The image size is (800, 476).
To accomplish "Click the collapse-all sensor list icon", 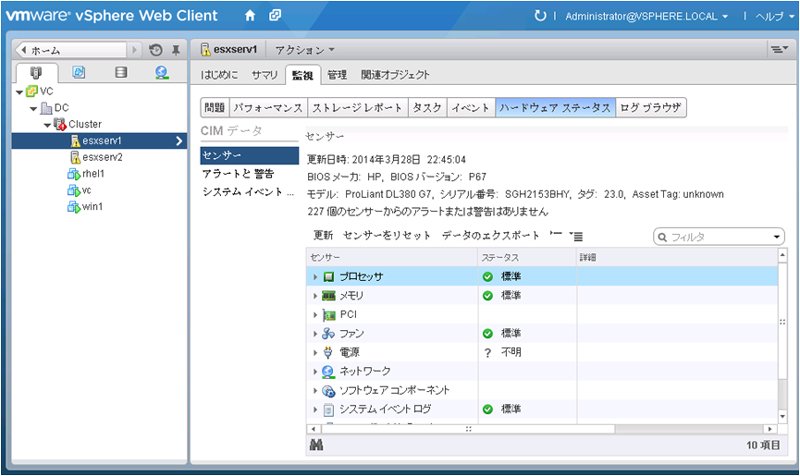I will click(x=556, y=235).
